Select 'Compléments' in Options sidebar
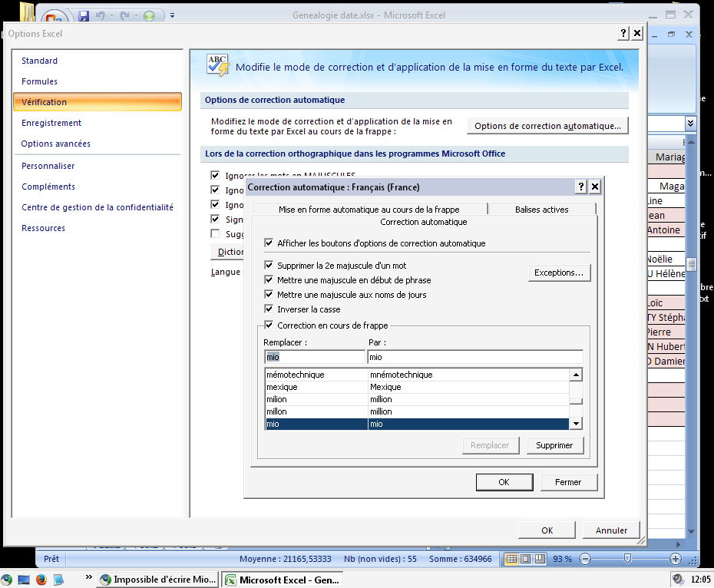This screenshot has height=588, width=714. pyautogui.click(x=48, y=187)
